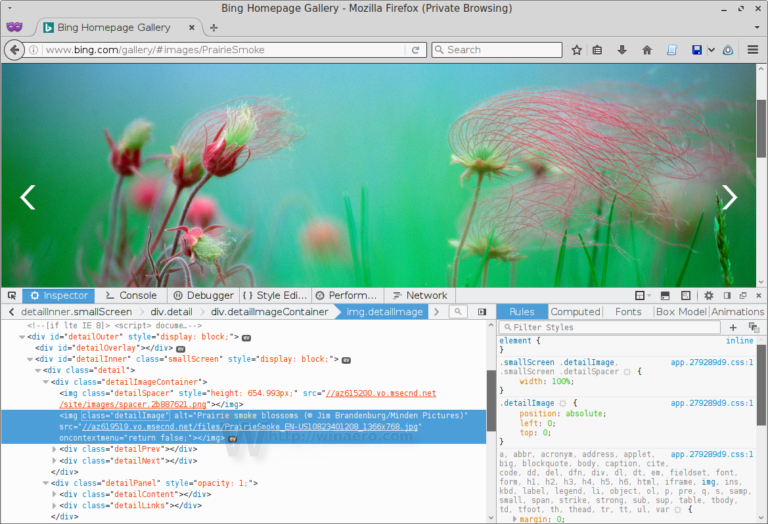Screen dimensions: 768x524
Task: Toggle pseudo-class panel icon in Rules
Action: click(x=754, y=327)
